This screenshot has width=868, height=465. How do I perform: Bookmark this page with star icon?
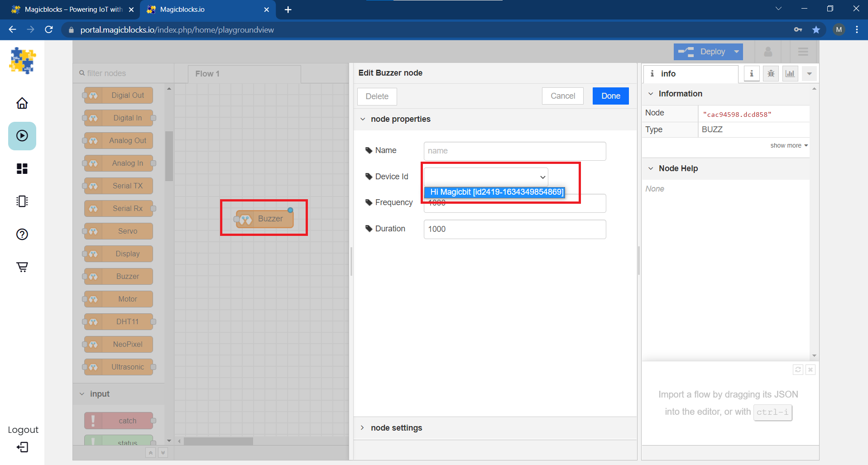(816, 30)
